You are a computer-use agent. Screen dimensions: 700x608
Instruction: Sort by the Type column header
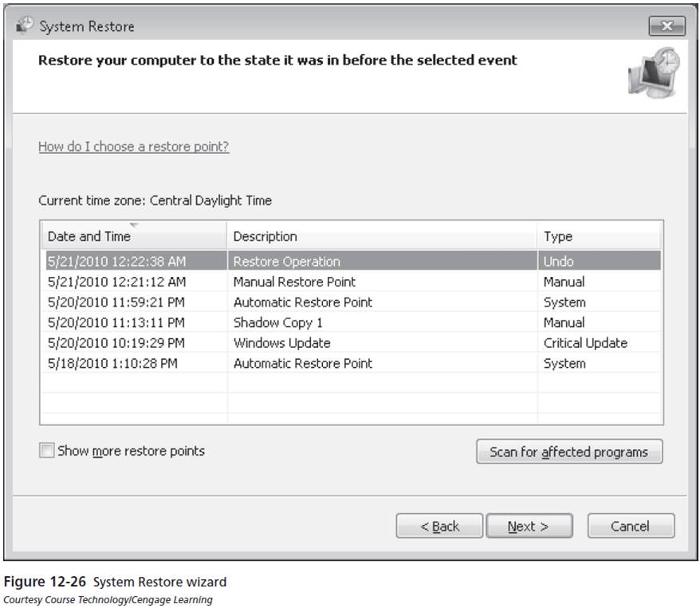coord(599,236)
